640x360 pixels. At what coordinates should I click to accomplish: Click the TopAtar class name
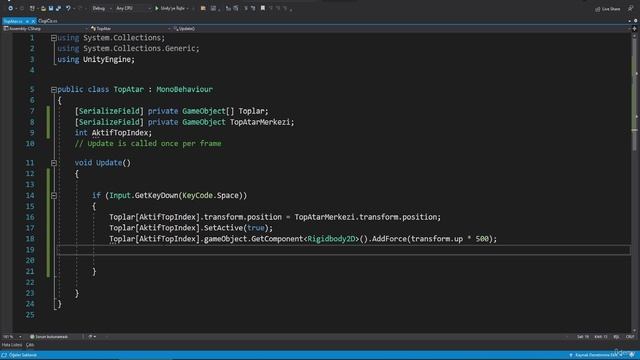[x=129, y=89]
